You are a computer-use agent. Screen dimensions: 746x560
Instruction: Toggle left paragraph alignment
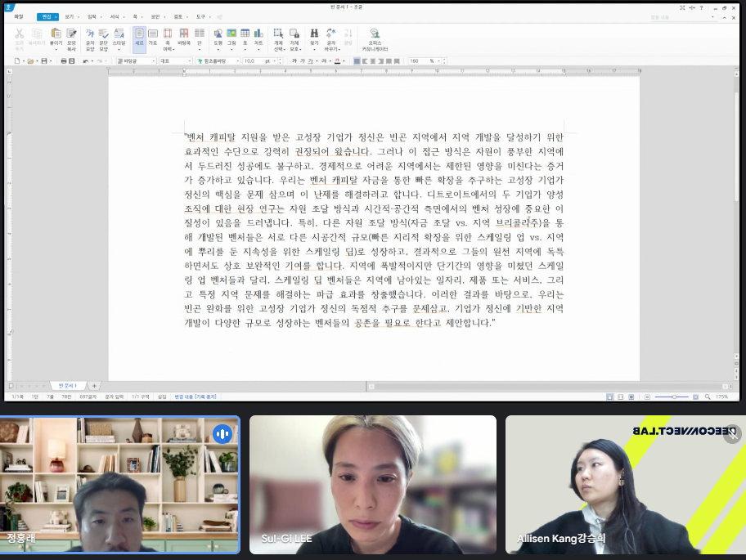pyautogui.click(x=365, y=60)
